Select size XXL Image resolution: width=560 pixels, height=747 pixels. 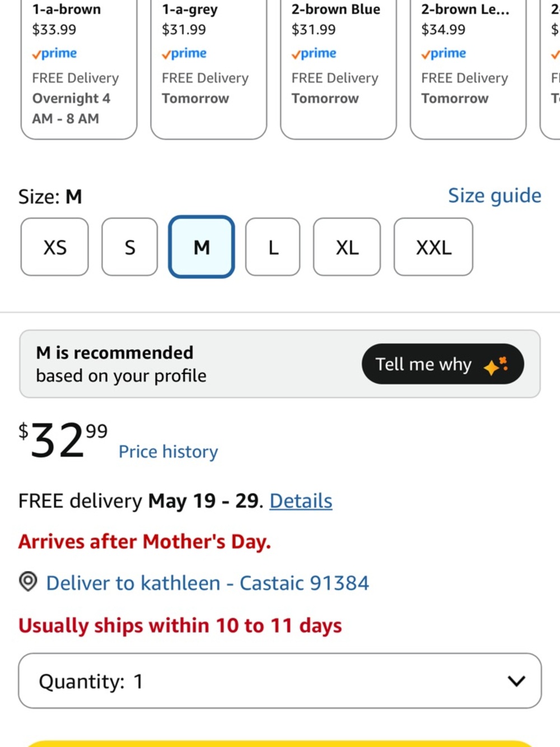tap(433, 247)
